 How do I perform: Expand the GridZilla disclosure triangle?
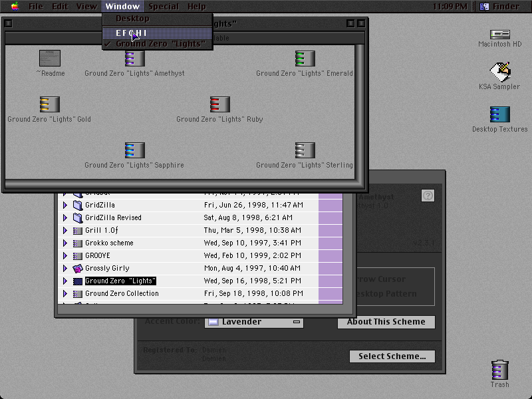pyautogui.click(x=65, y=205)
